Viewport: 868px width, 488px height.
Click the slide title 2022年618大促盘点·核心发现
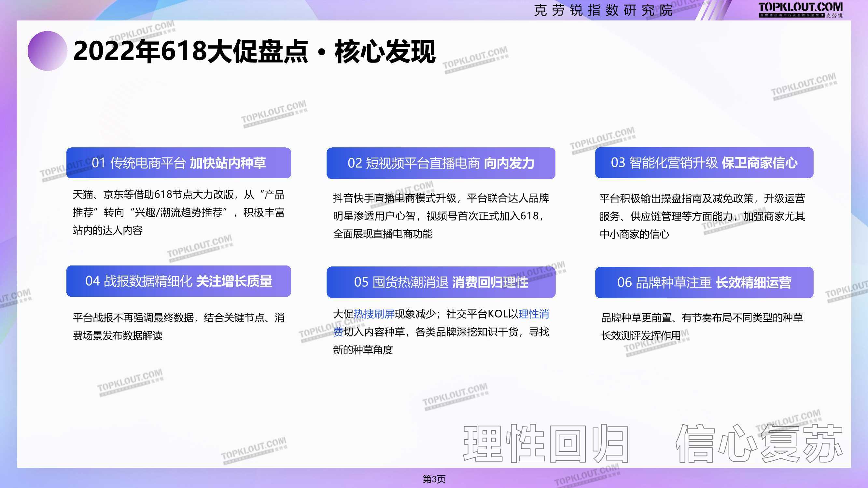tap(254, 51)
